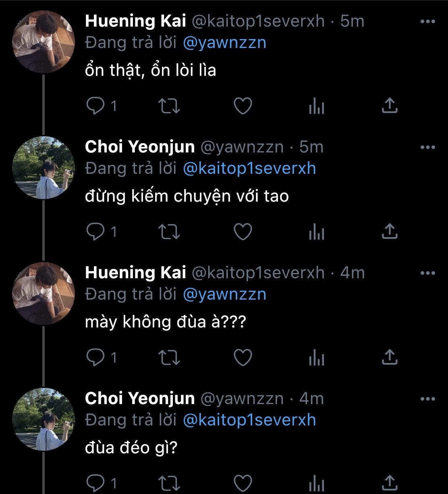Like the "mày không đùa à???" tweet

click(243, 358)
